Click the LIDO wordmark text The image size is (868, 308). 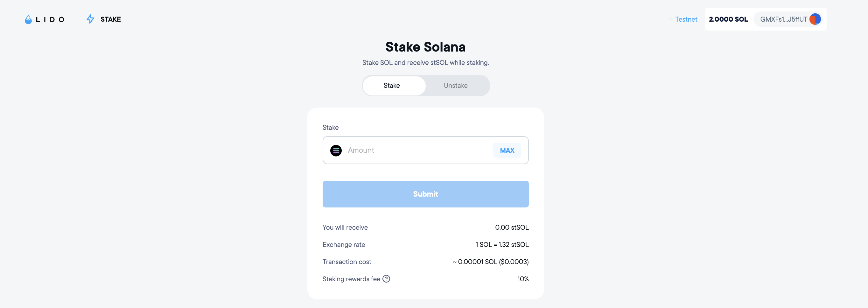click(50, 19)
